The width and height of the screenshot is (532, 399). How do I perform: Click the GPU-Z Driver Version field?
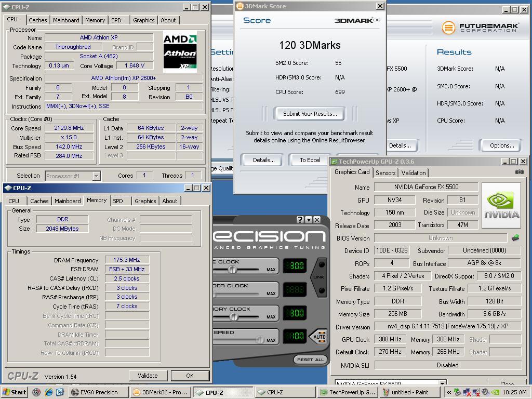(447, 326)
